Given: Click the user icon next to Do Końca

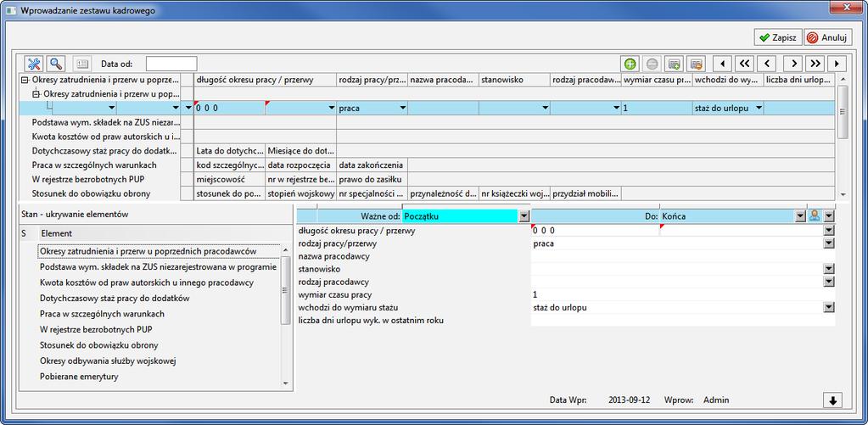Looking at the screenshot, I should pos(815,216).
